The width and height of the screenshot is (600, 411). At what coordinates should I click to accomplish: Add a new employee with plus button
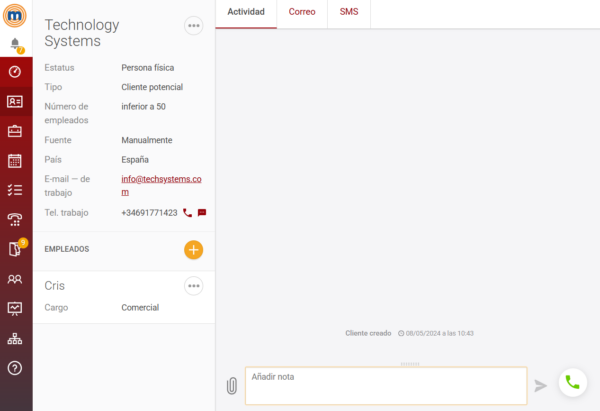point(193,249)
